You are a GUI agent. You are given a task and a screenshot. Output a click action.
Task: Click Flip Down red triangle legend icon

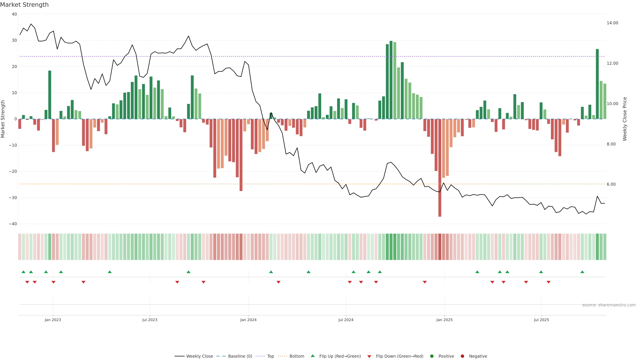pyautogui.click(x=369, y=356)
